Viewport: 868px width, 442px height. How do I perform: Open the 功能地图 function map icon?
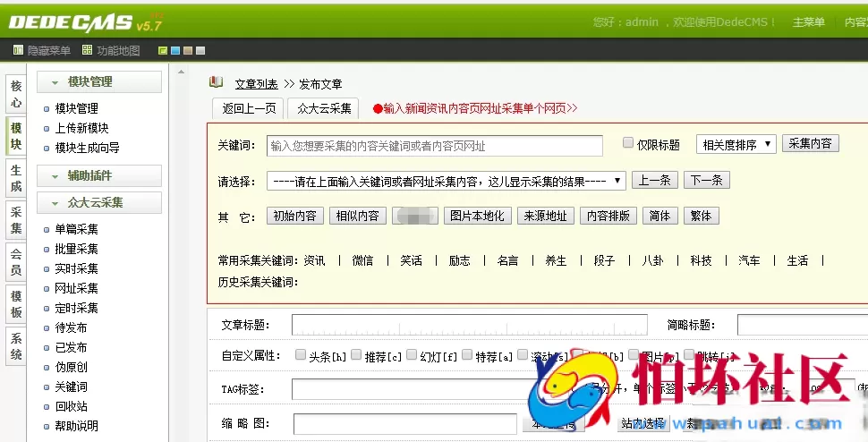pos(87,50)
